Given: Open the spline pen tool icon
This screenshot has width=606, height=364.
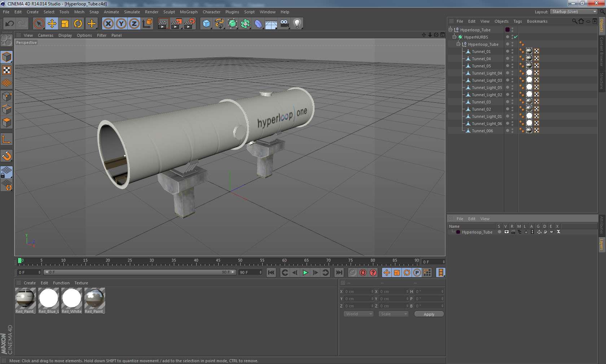Looking at the screenshot, I should tap(219, 24).
